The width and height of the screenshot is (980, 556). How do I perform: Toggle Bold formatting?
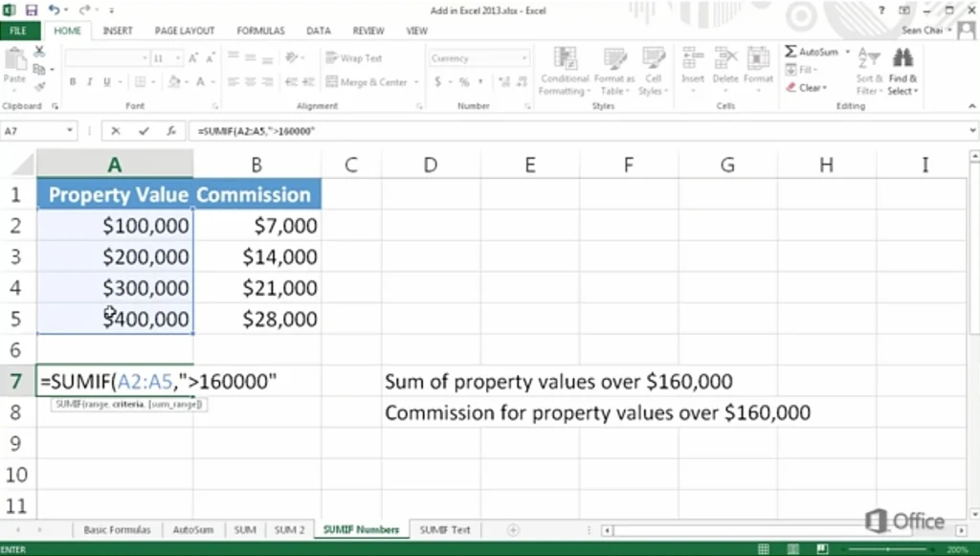coord(73,82)
